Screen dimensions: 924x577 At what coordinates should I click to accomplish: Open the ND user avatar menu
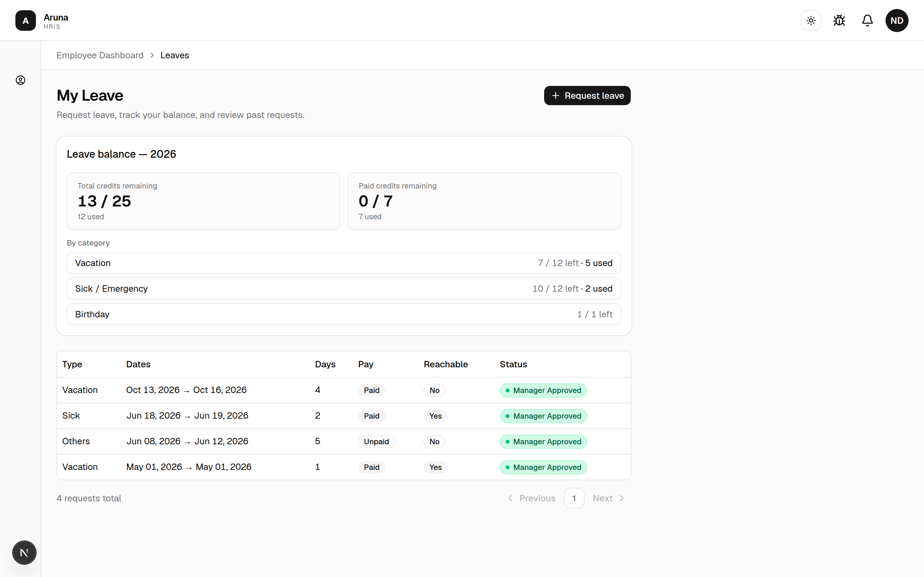point(896,20)
